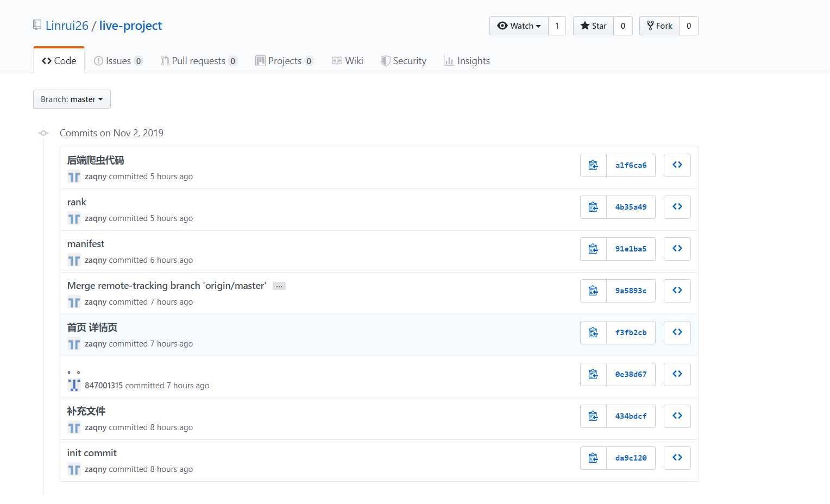Viewport: 830px width, 504px height.
Task: Go to Linrui26 profile link
Action: [x=67, y=26]
